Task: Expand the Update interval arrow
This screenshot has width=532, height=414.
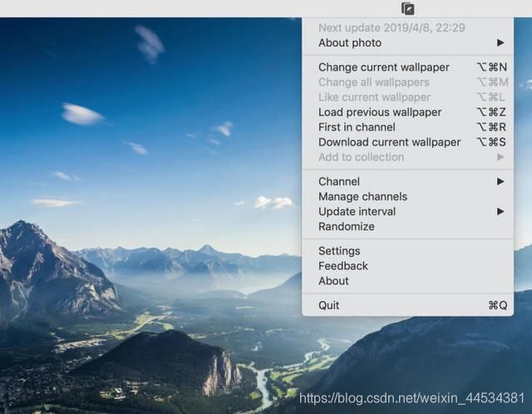Action: 500,211
